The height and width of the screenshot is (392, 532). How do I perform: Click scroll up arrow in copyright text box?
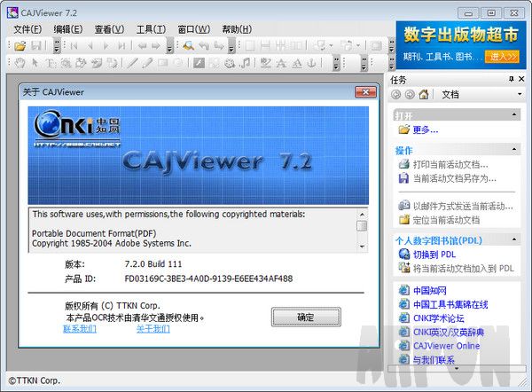point(362,215)
